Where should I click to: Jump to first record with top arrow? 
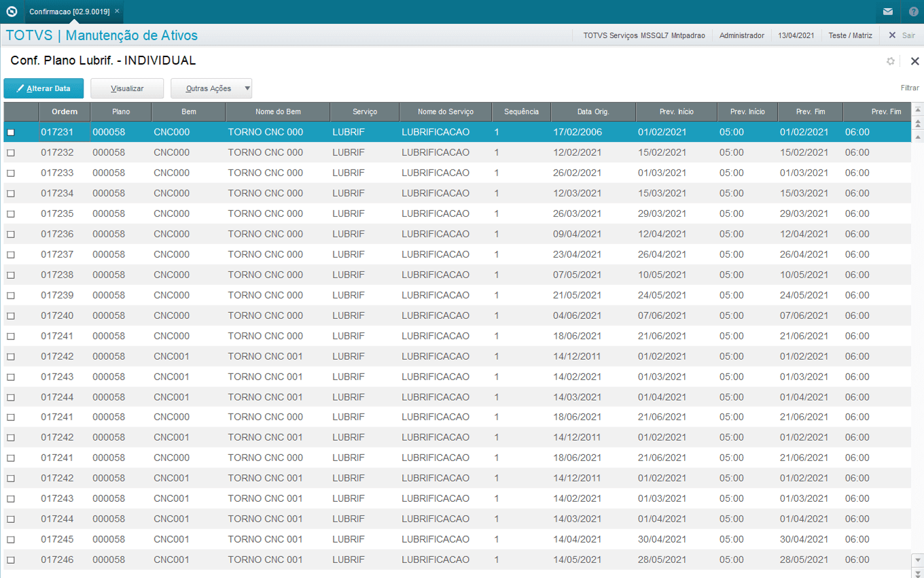click(918, 110)
